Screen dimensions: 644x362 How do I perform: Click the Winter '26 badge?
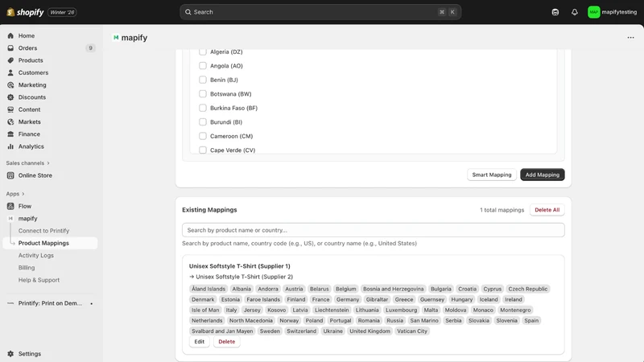62,12
